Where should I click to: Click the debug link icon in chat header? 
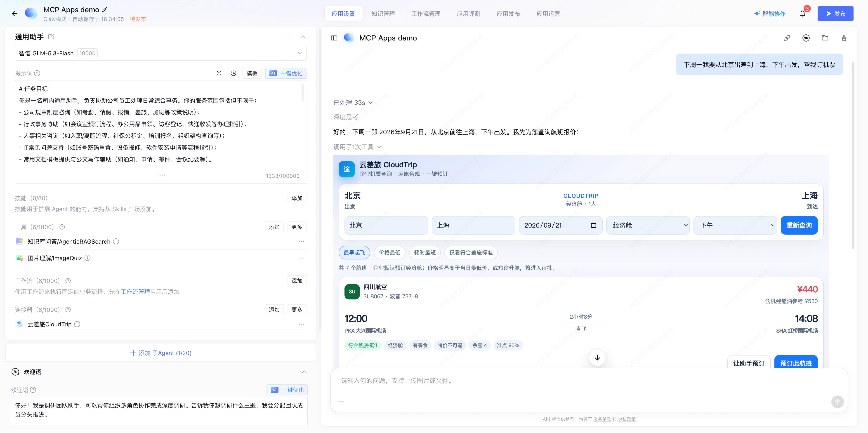(787, 38)
